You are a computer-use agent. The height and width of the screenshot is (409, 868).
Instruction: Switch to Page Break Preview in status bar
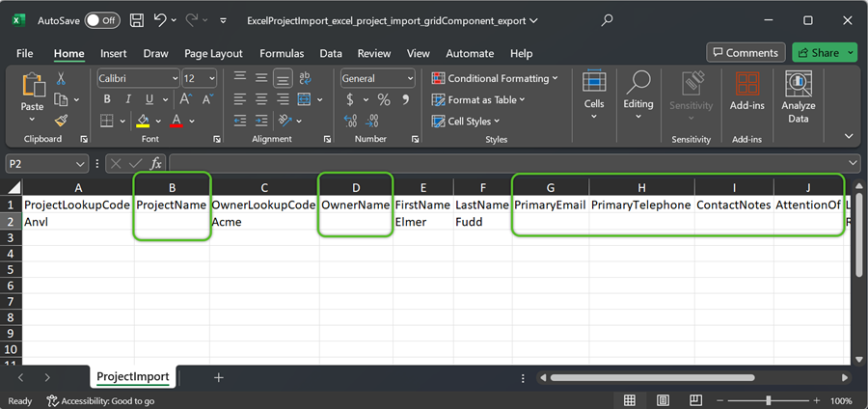click(x=697, y=400)
